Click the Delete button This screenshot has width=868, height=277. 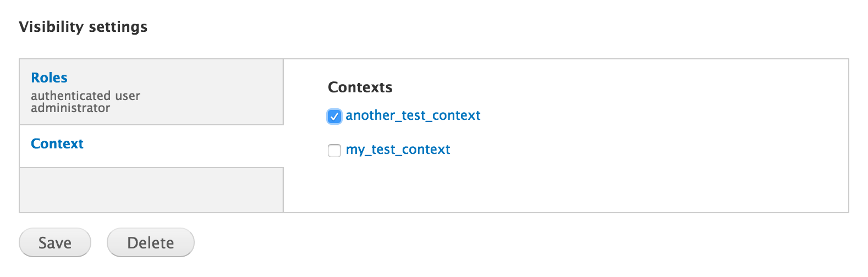pos(150,242)
